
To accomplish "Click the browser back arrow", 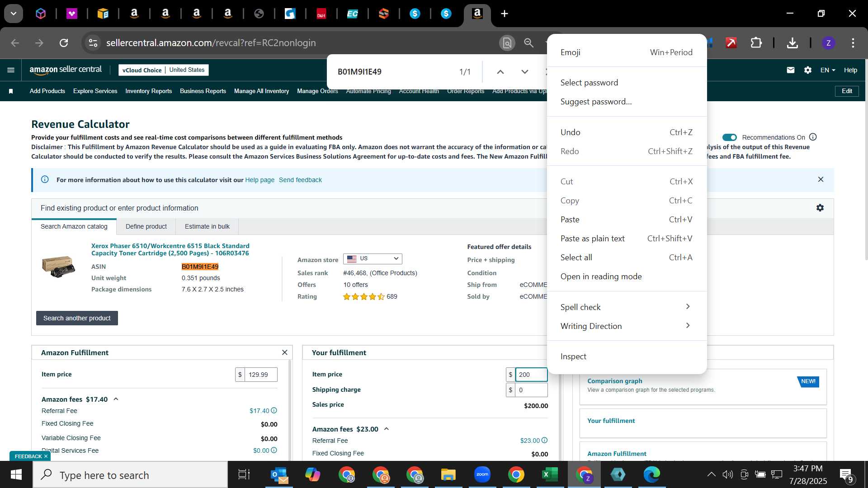I will click(x=15, y=43).
